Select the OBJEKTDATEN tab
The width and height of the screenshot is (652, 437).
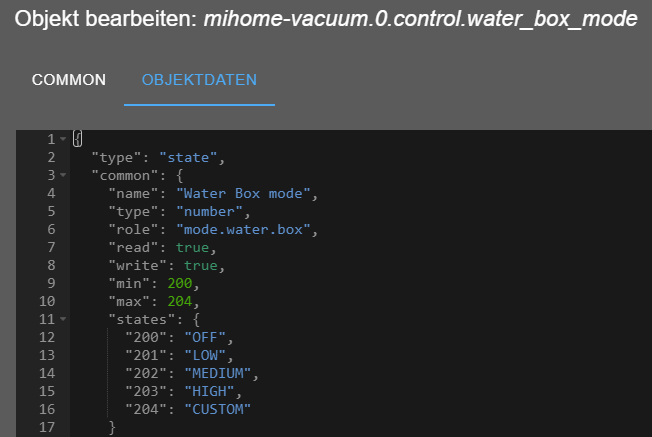[x=199, y=80]
